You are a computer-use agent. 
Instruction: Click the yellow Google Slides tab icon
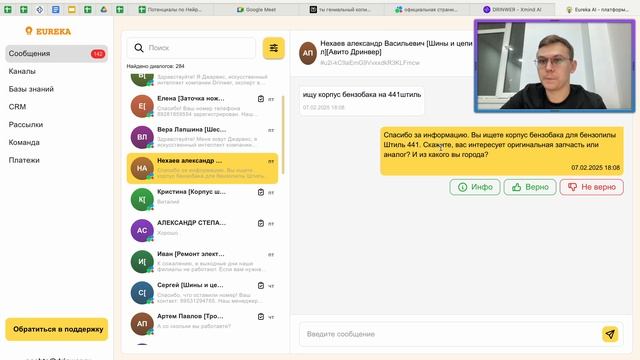tap(72, 9)
